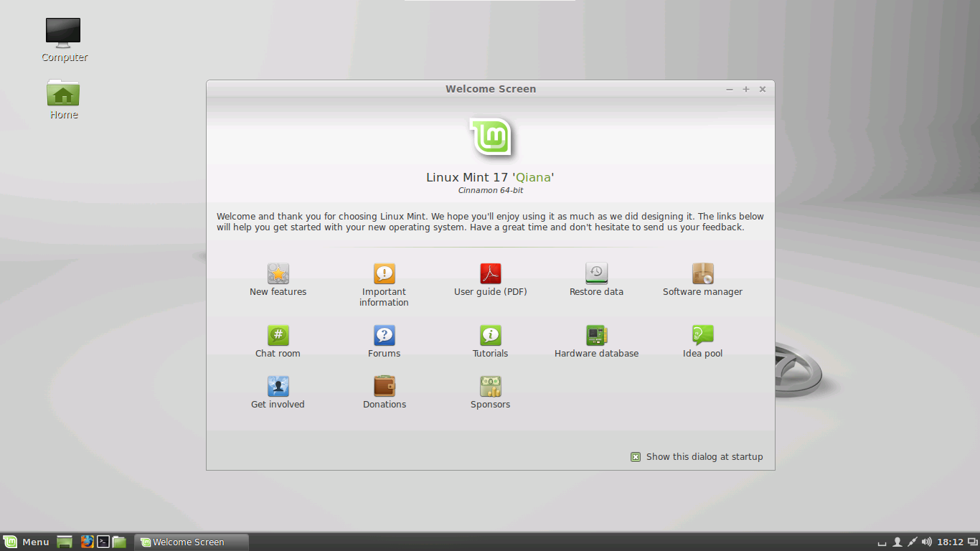Click the Show desktop panel launcher
Viewport: 980px width, 551px height.
[65, 542]
